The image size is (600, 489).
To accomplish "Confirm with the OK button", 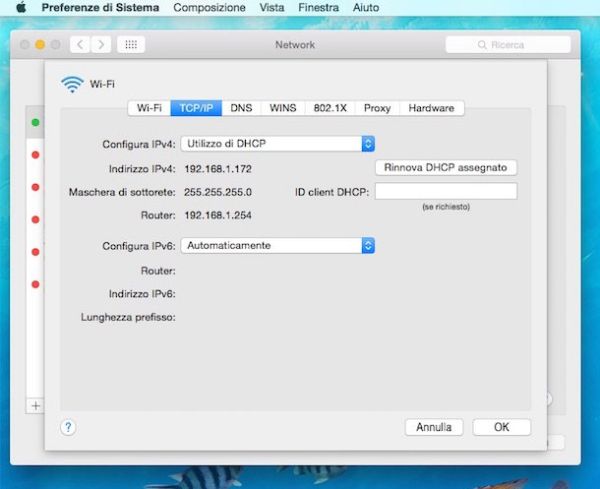I will tap(502, 427).
